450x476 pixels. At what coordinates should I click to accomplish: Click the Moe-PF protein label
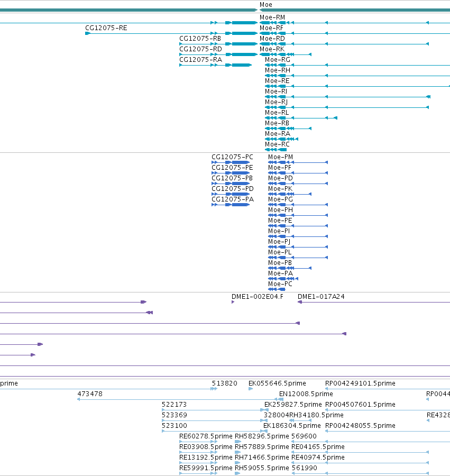pos(280,168)
